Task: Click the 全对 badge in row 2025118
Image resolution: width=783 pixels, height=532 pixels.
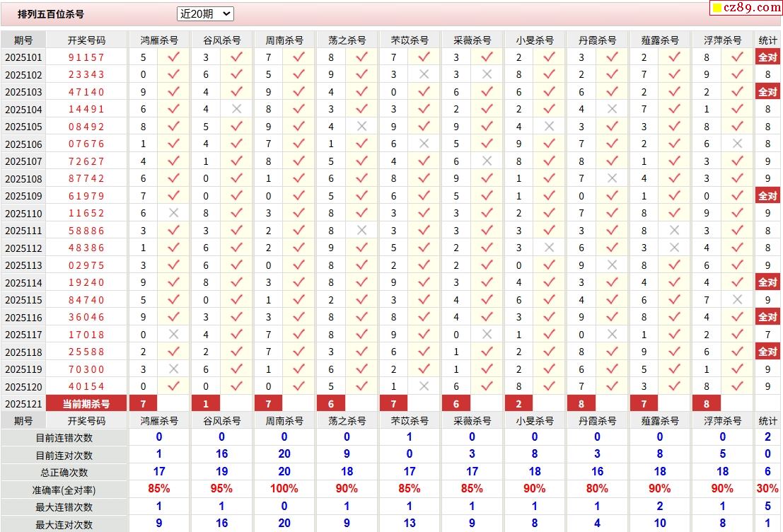Action: (768, 352)
